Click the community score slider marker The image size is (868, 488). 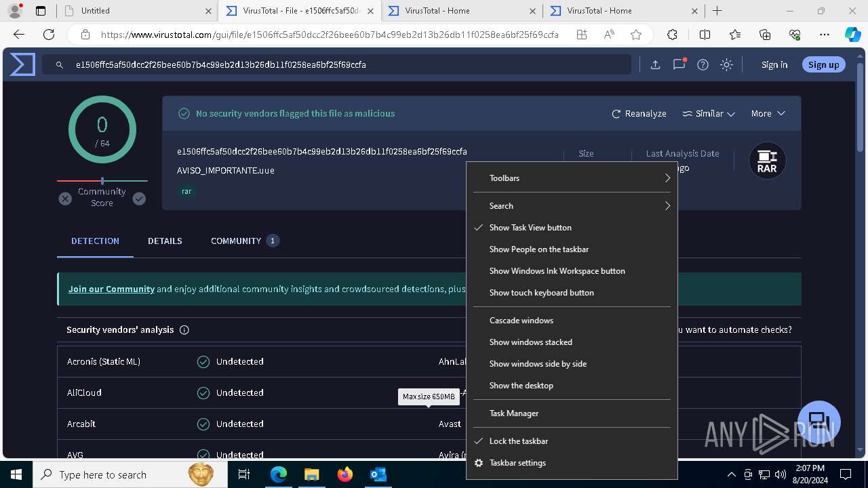click(x=102, y=181)
